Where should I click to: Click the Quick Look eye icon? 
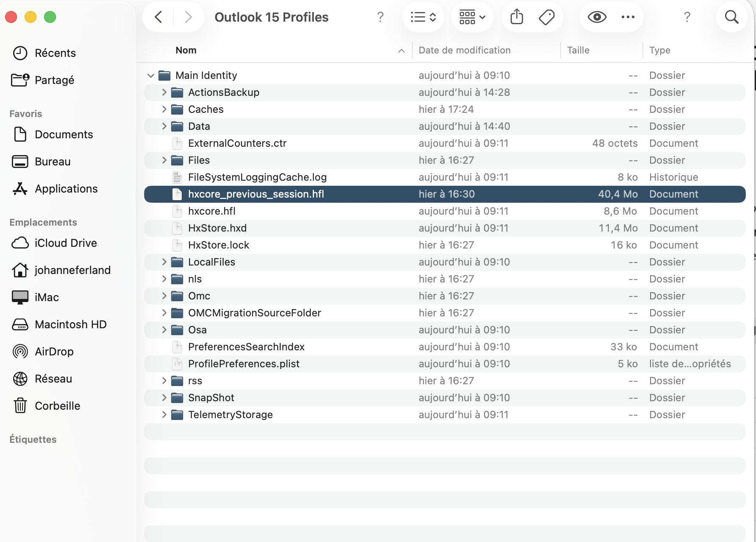[597, 17]
